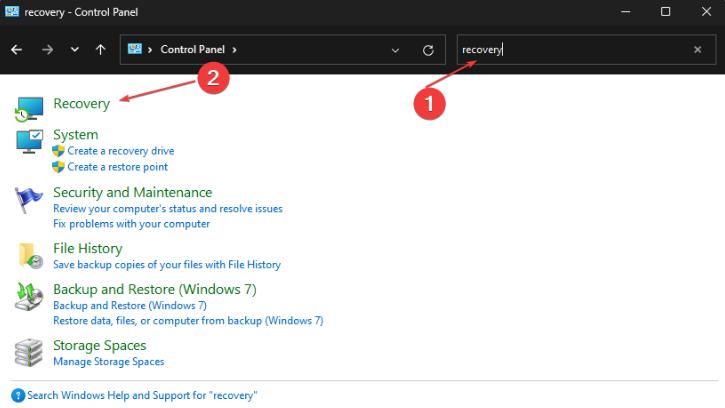Expand chevron before Control Panel breadcrumb
Screen dimensions: 725x408
tap(150, 49)
